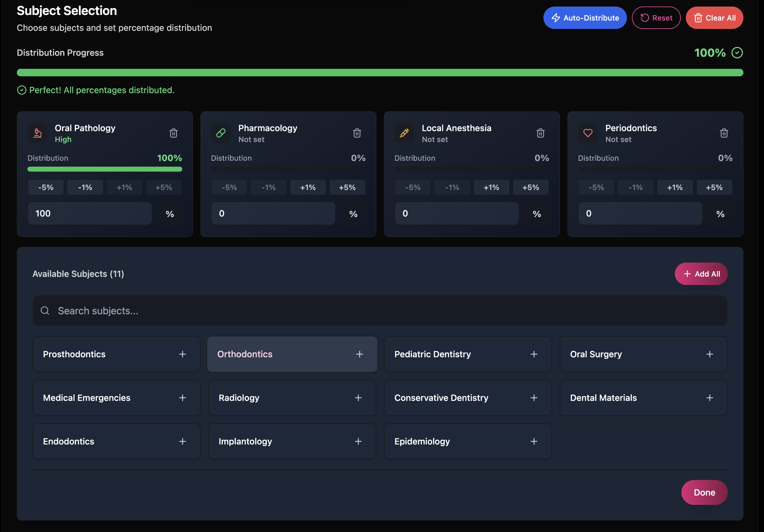
Task: Click Clear All to remove subjects
Action: tap(714, 18)
